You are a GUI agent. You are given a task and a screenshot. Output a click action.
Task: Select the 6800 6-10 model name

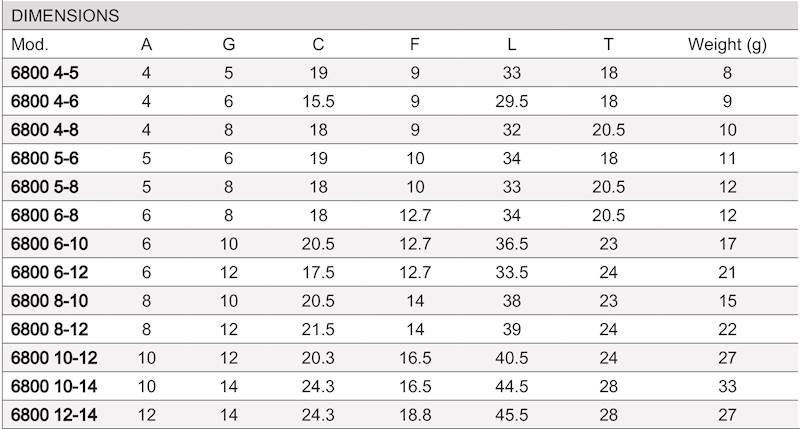click(49, 244)
